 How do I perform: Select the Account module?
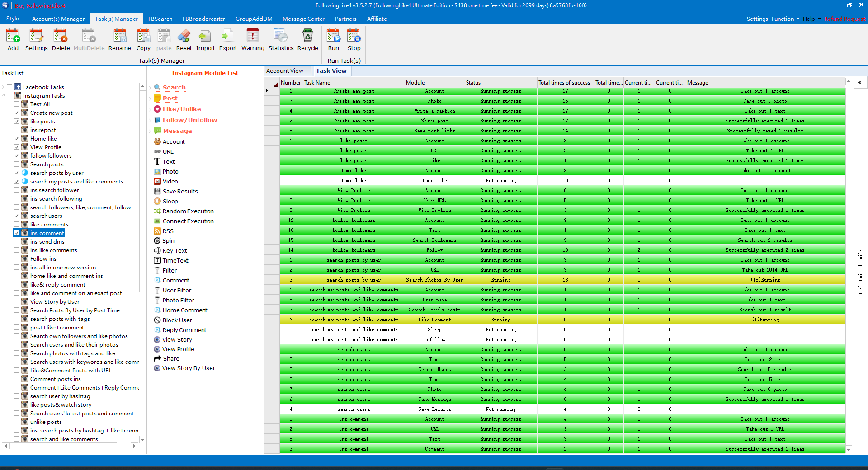174,141
